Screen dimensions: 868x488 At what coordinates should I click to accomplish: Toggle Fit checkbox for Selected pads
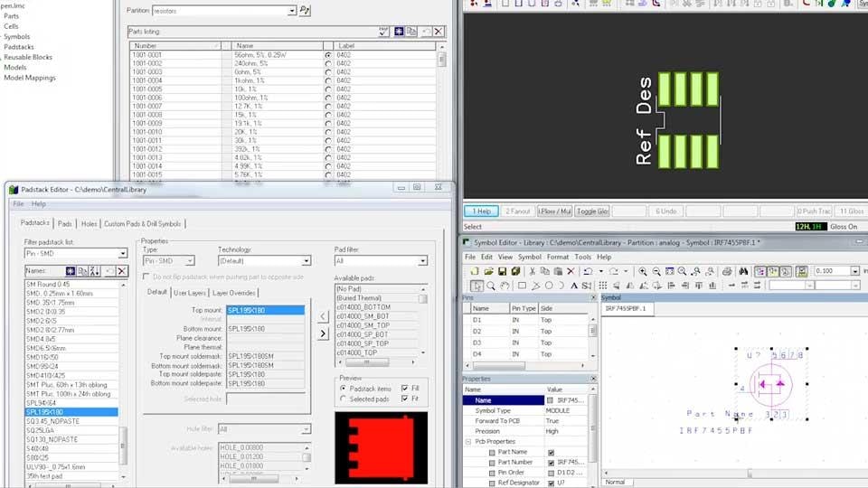pos(405,399)
